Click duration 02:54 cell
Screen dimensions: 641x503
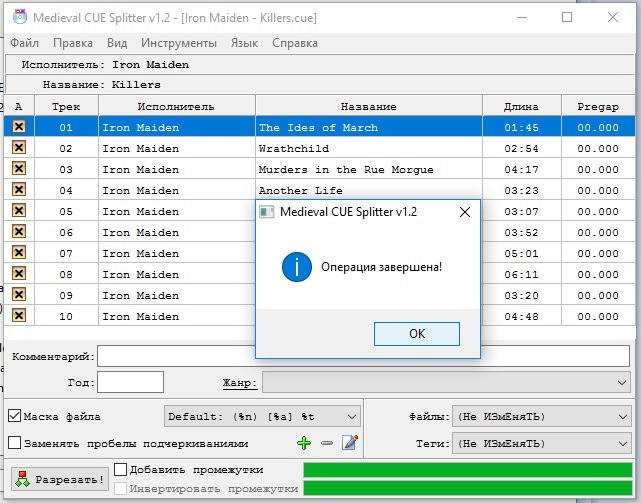pyautogui.click(x=522, y=148)
